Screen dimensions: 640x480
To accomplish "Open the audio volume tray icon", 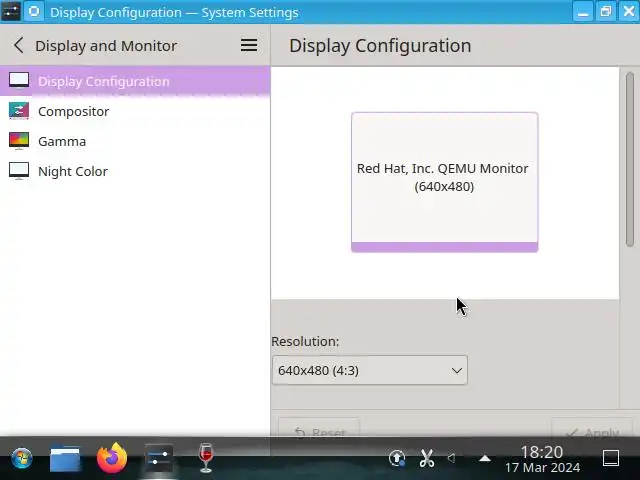I will (x=451, y=458).
